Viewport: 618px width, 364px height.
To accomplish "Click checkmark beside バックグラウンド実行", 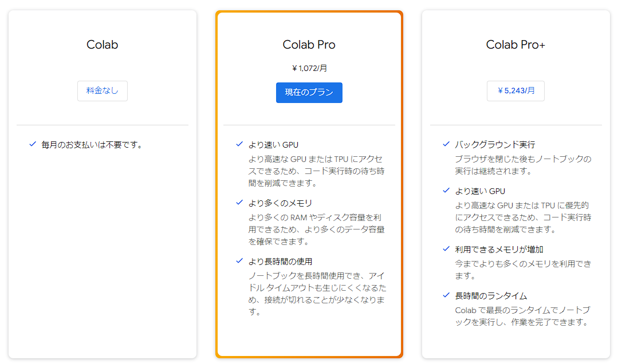I will click(x=446, y=144).
